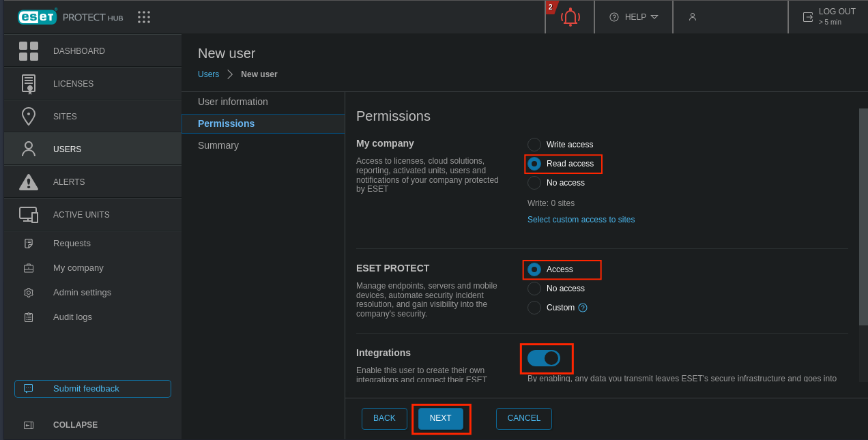Open the app switcher grid icon
868x440 pixels.
[143, 17]
